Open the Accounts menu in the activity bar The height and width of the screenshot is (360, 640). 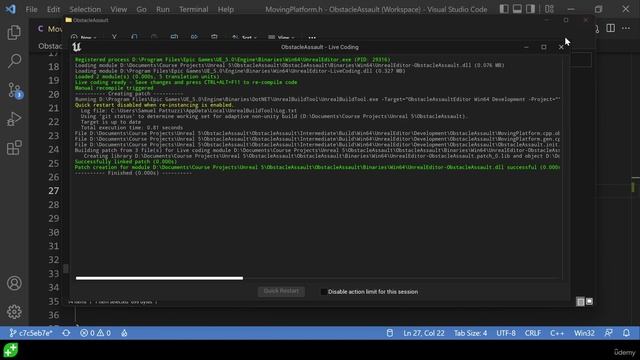[x=14, y=283]
